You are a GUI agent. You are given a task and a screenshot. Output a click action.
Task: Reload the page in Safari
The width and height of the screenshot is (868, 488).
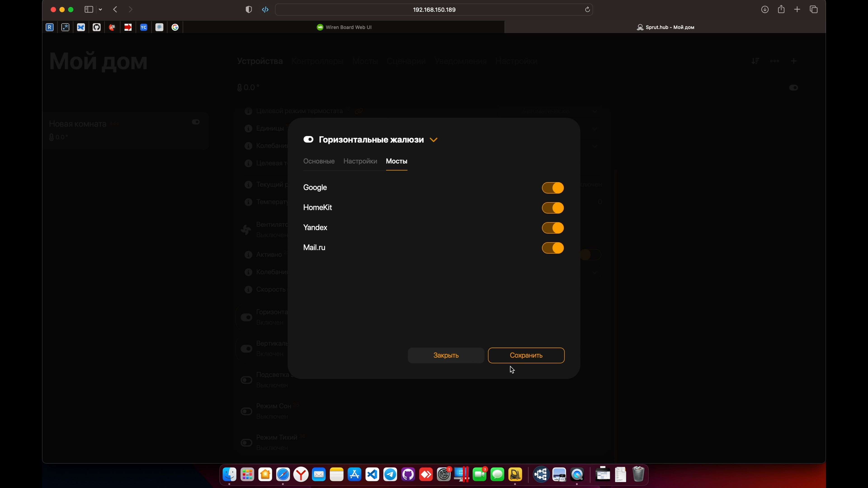(x=587, y=10)
